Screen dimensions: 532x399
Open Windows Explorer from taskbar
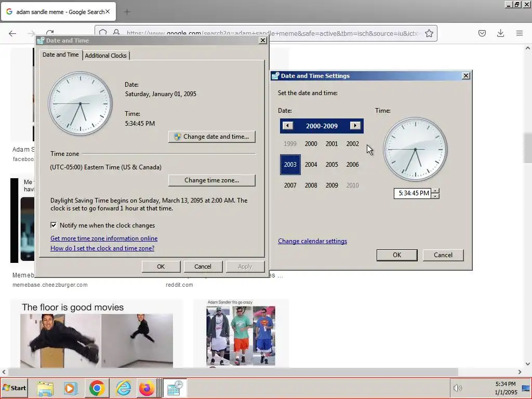coord(45,388)
